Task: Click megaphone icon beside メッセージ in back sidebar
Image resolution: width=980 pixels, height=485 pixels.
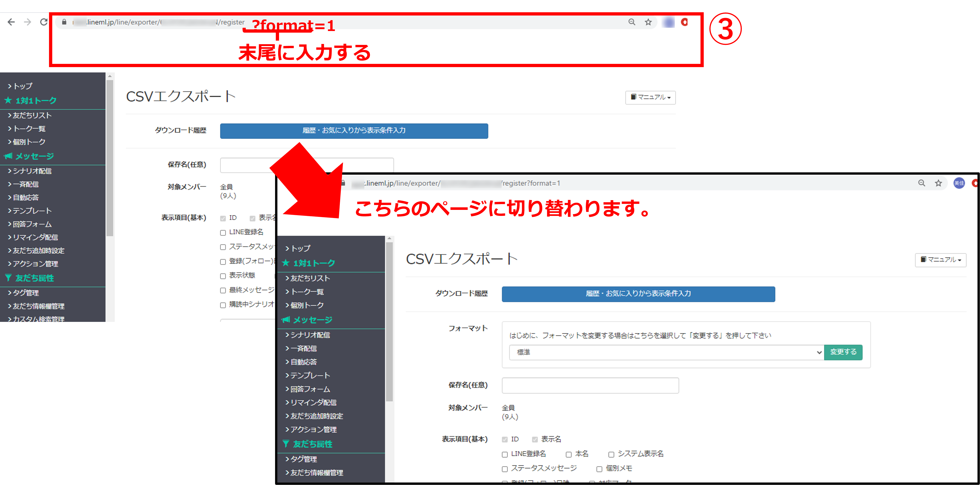Action: pos(8,156)
